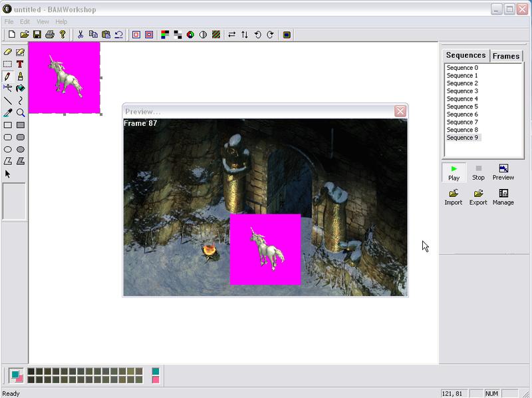Open the View menu
Image resolution: width=532 pixels, height=398 pixels.
point(43,21)
